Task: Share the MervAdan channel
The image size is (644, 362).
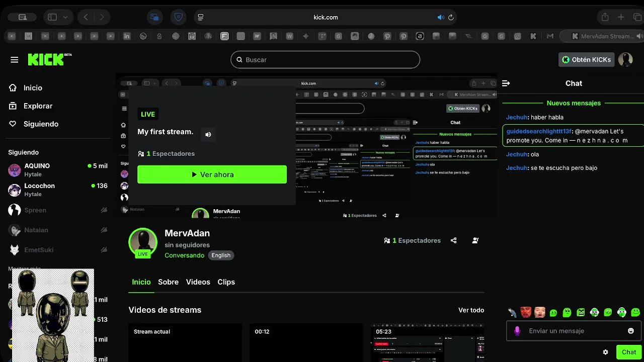Action: point(454,240)
